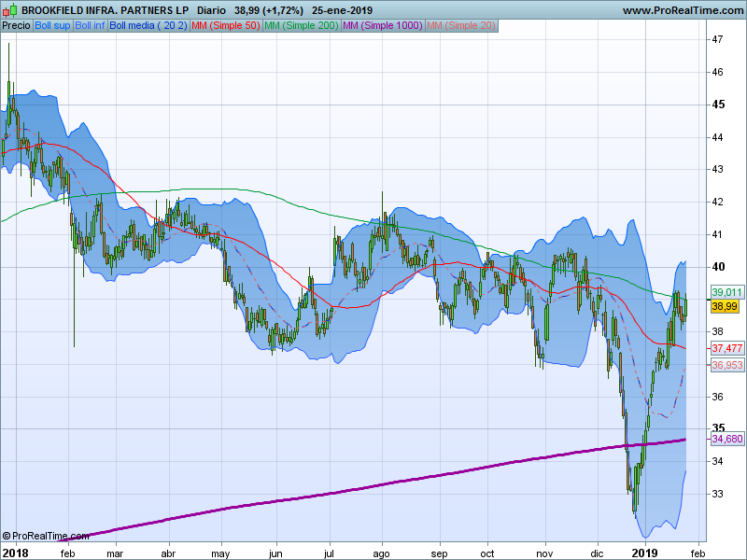This screenshot has height=560, width=747.
Task: Select the MM (Simple 50) indicator label
Action: click(225, 26)
